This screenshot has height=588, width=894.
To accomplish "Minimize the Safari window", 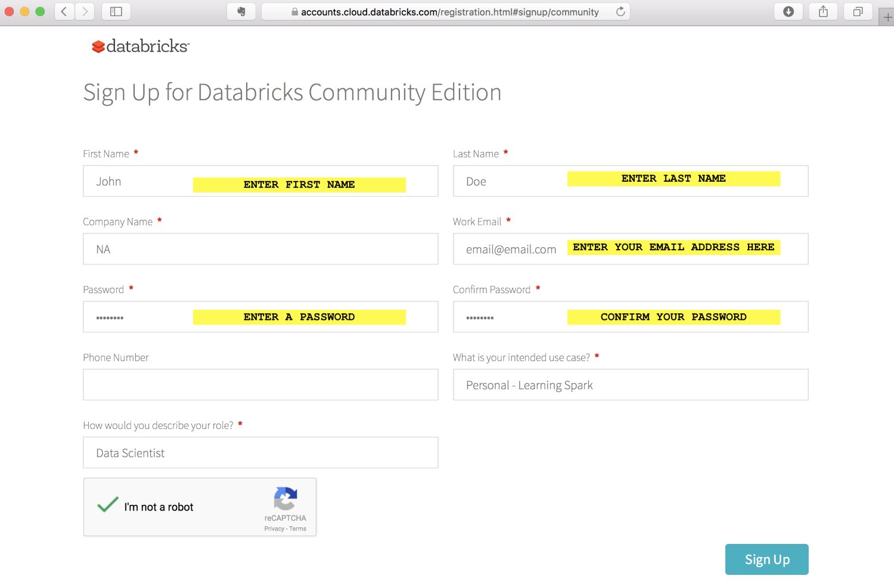I will click(x=24, y=11).
